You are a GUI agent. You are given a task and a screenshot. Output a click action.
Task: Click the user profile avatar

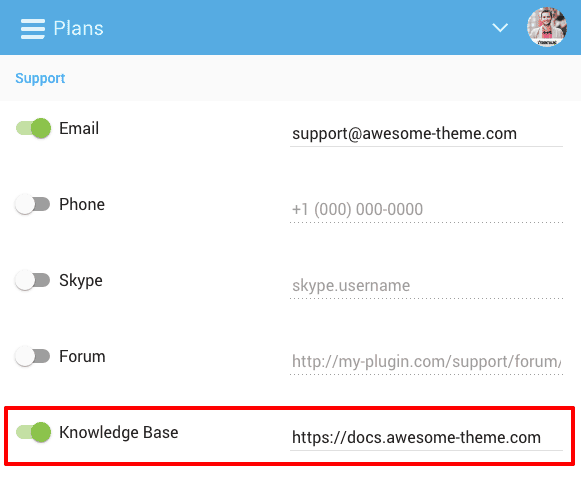[547, 27]
